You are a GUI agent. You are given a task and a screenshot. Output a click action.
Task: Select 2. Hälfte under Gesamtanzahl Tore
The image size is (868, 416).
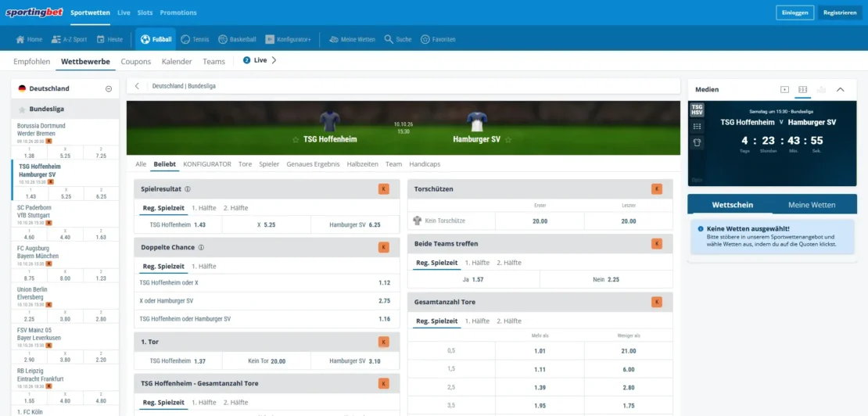(509, 321)
